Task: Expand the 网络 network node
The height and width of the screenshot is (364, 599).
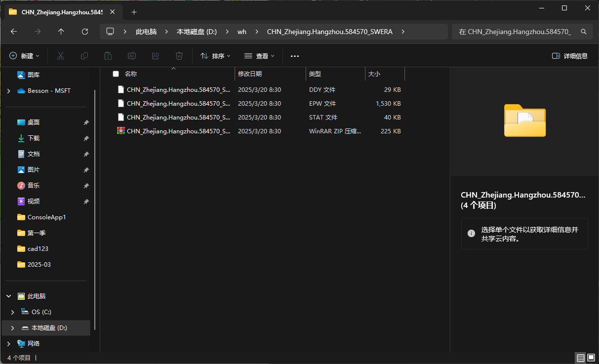Action: point(8,344)
